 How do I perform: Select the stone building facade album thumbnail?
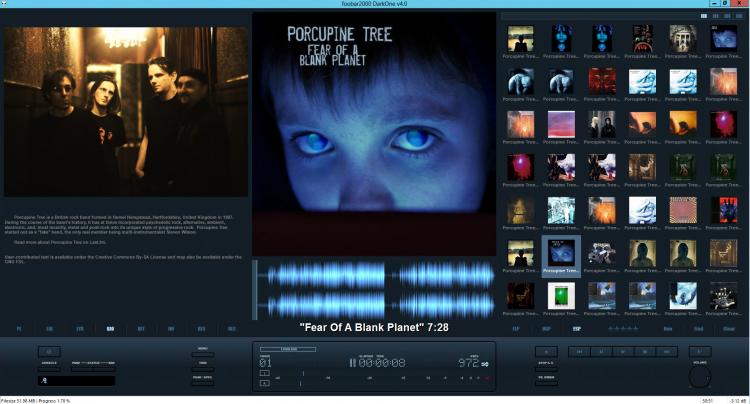(683, 39)
